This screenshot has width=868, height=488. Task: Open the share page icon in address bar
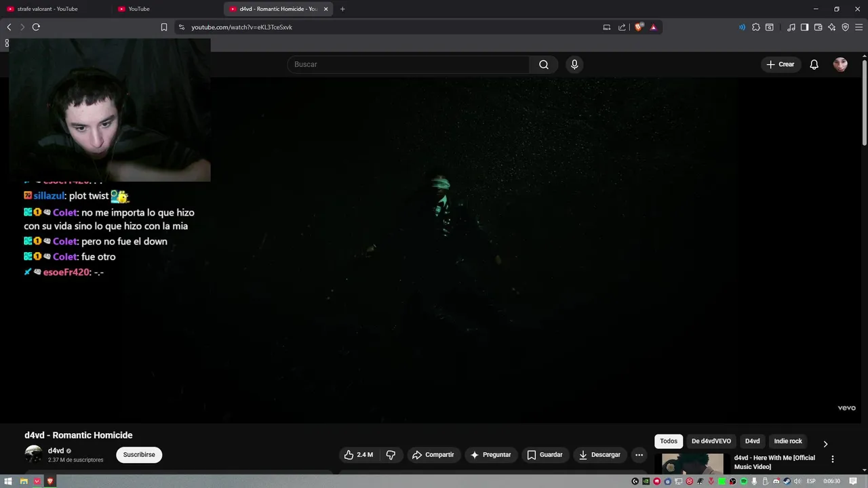click(622, 27)
